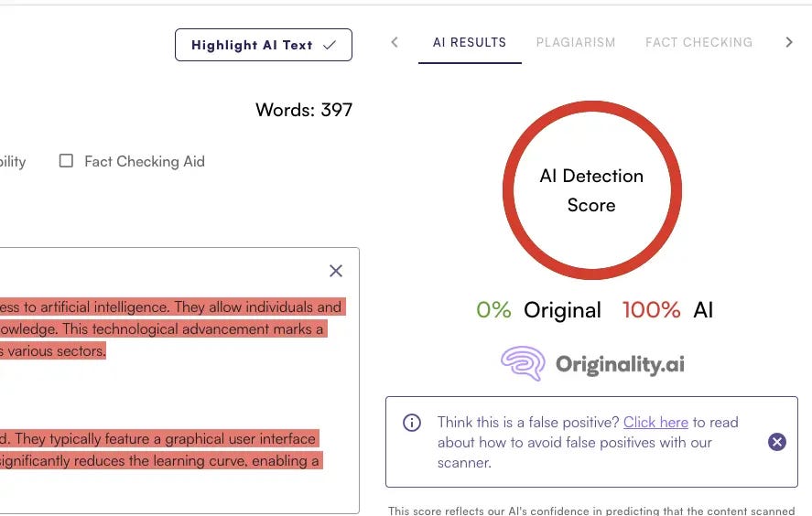Click highlighted text 'significantly reduces the learning curve'
The width and height of the screenshot is (812, 516).
point(123,460)
